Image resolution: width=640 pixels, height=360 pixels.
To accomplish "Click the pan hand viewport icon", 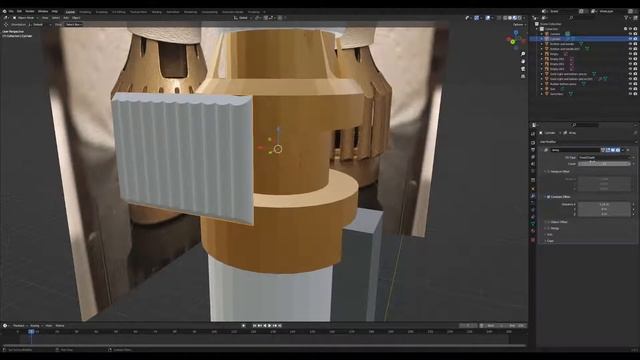I will 523,61.
